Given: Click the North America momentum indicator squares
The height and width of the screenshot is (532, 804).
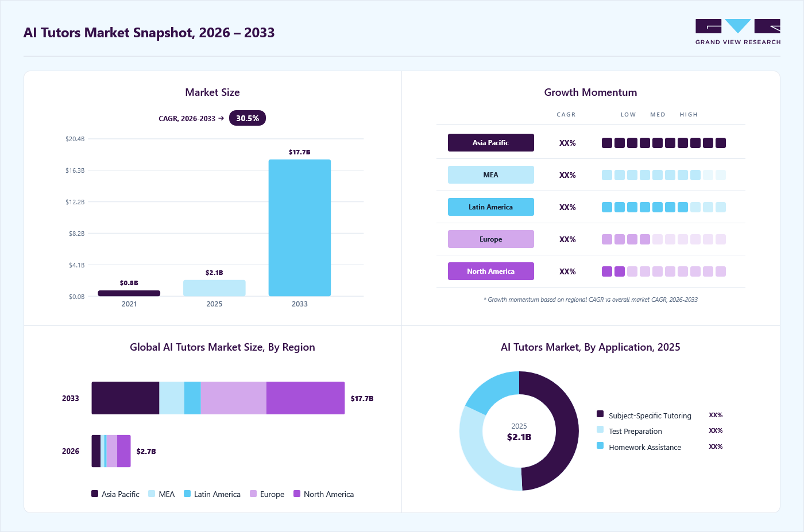Looking at the screenshot, I should [664, 271].
